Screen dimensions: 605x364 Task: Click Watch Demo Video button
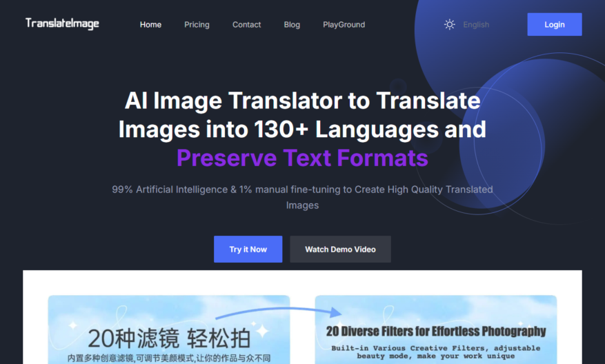(x=340, y=249)
